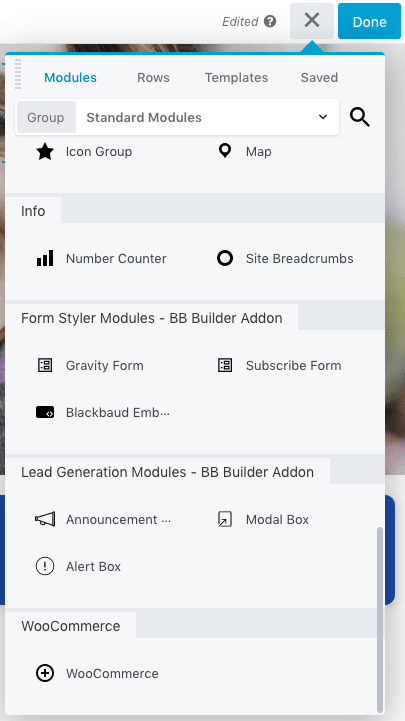Select the Announcement megaphone icon
Image resolution: width=405 pixels, height=721 pixels.
click(45, 520)
